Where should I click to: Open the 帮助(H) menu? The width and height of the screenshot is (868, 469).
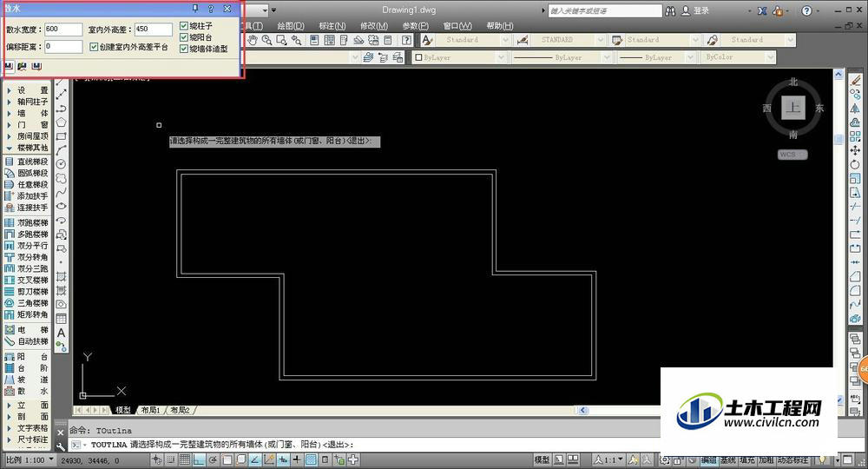pyautogui.click(x=499, y=26)
